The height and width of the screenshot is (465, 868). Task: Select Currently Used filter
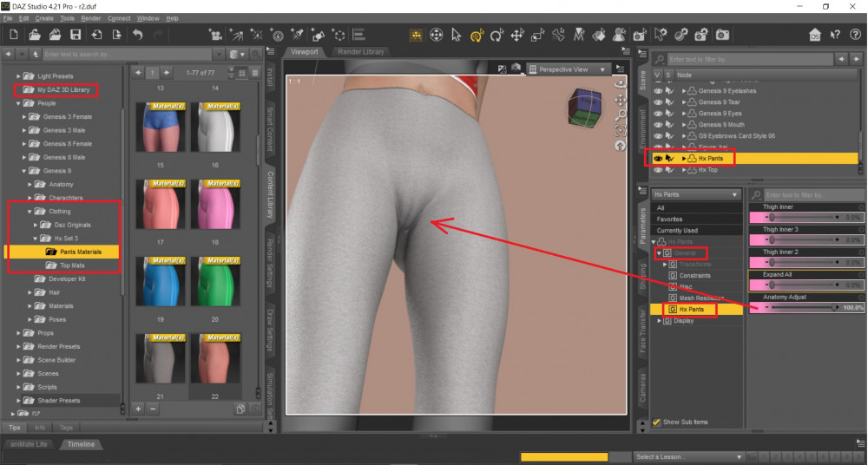tap(696, 230)
